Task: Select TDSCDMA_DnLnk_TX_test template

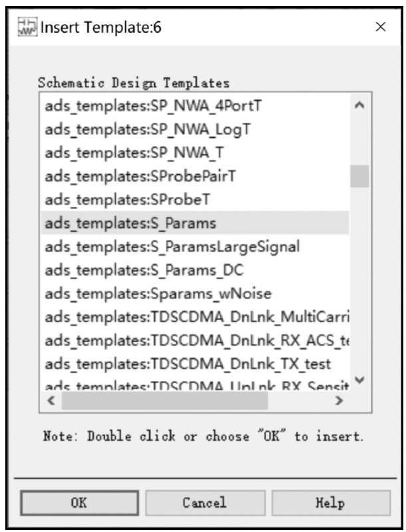Action: [x=195, y=364]
